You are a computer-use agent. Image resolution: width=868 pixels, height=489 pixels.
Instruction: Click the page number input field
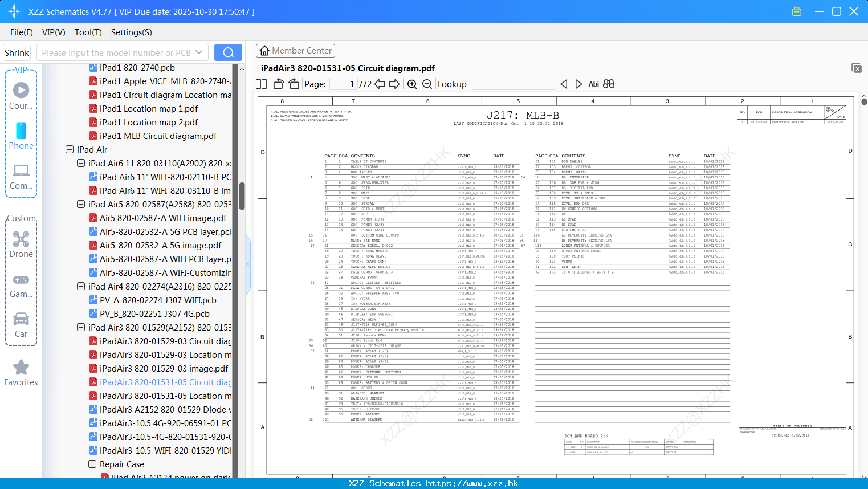(344, 84)
